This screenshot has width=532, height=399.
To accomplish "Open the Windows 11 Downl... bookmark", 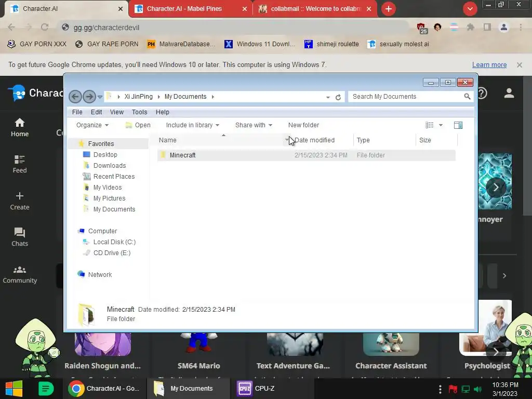I will 260,44.
